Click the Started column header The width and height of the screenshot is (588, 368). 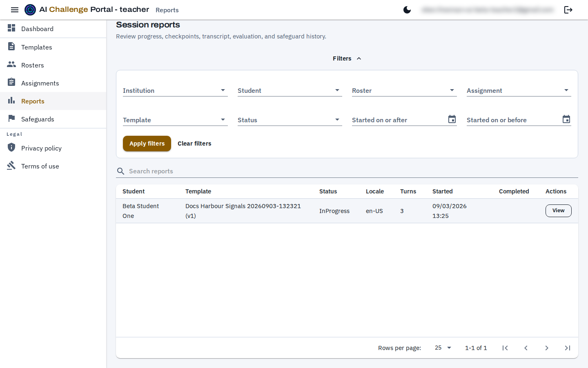[443, 191]
